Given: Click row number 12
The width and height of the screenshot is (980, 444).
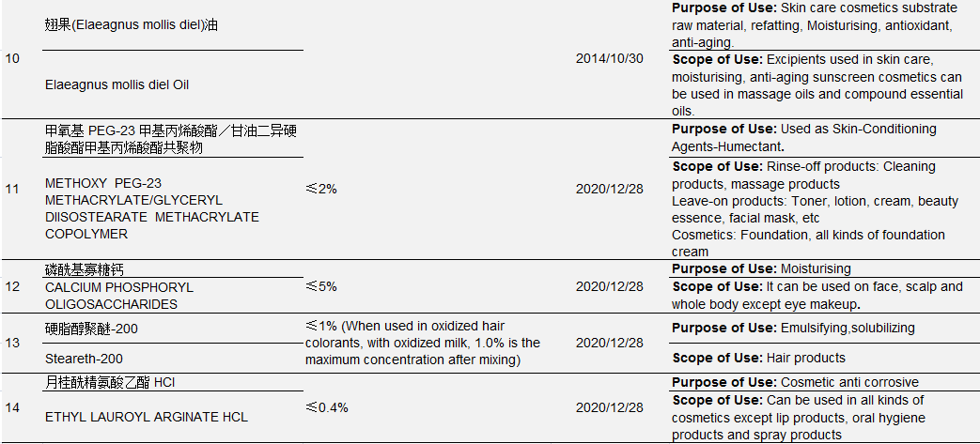Looking at the screenshot, I should tap(12, 286).
